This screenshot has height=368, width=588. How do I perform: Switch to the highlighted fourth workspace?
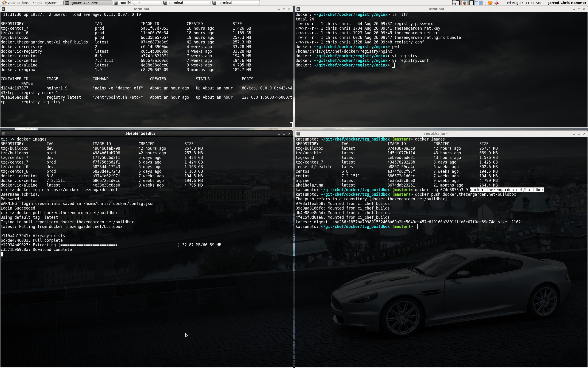479,3
